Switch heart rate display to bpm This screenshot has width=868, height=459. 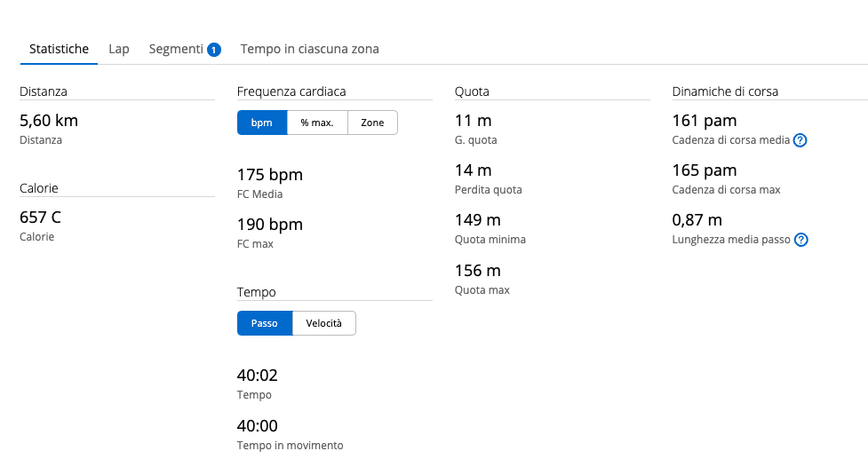pos(261,123)
